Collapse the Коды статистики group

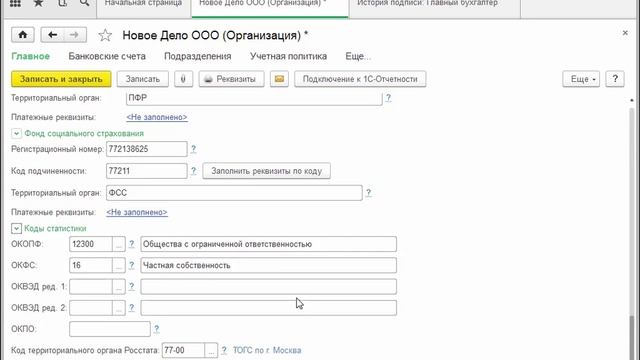pyautogui.click(x=16, y=229)
